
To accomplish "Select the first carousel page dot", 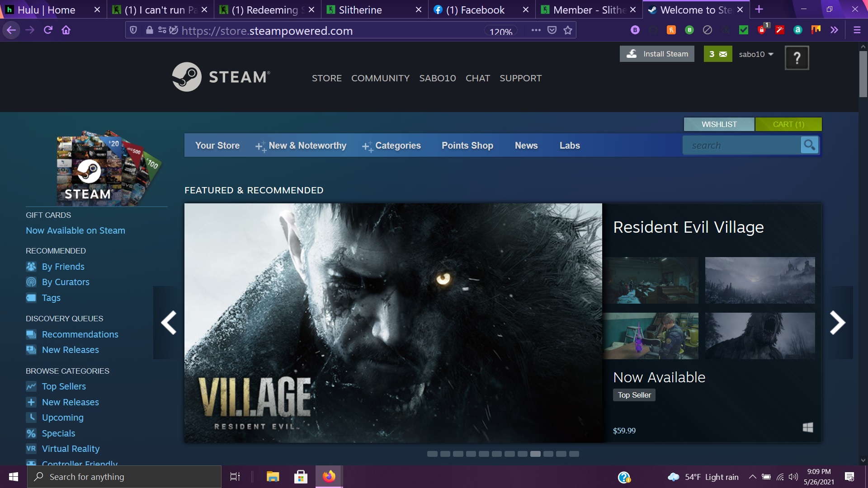I will pyautogui.click(x=432, y=454).
